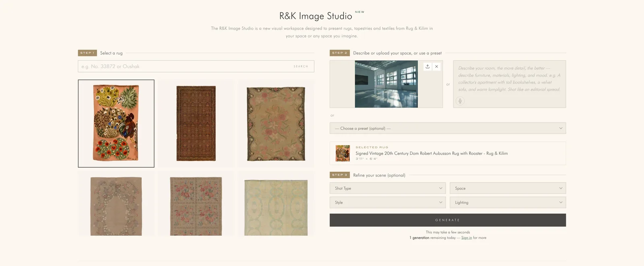Open the Choose a preset dropdown
The height and width of the screenshot is (266, 644).
(448, 128)
